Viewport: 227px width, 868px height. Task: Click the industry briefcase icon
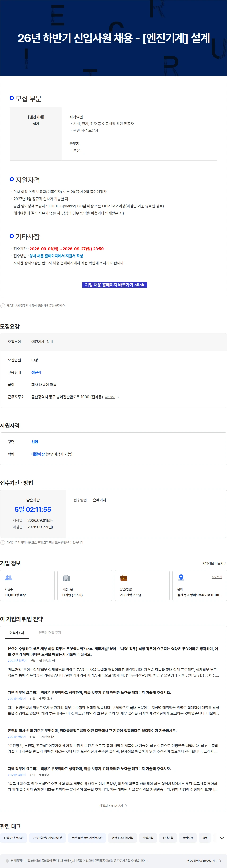click(x=124, y=578)
